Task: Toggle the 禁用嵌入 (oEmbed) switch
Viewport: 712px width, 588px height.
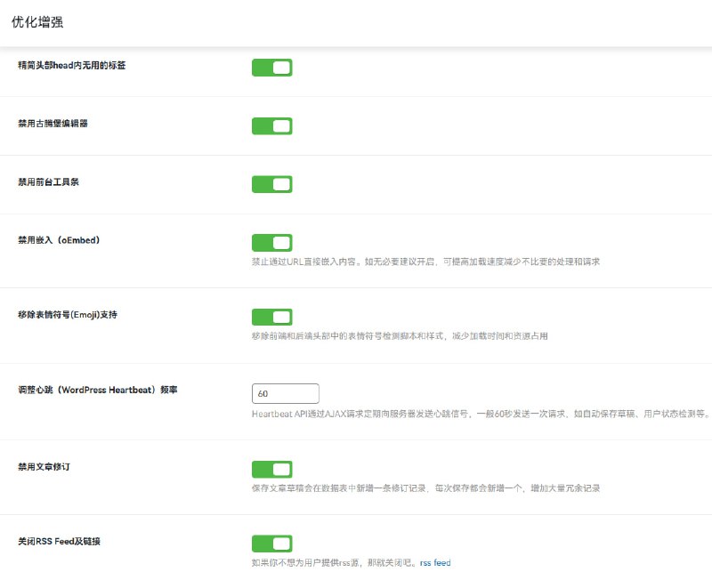Action: 271,243
